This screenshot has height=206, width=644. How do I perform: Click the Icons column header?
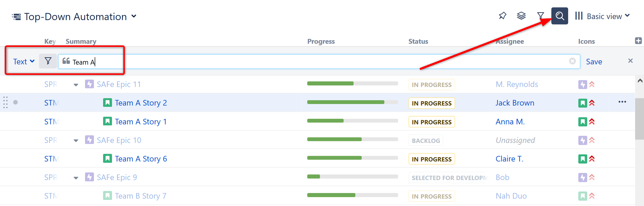(586, 41)
